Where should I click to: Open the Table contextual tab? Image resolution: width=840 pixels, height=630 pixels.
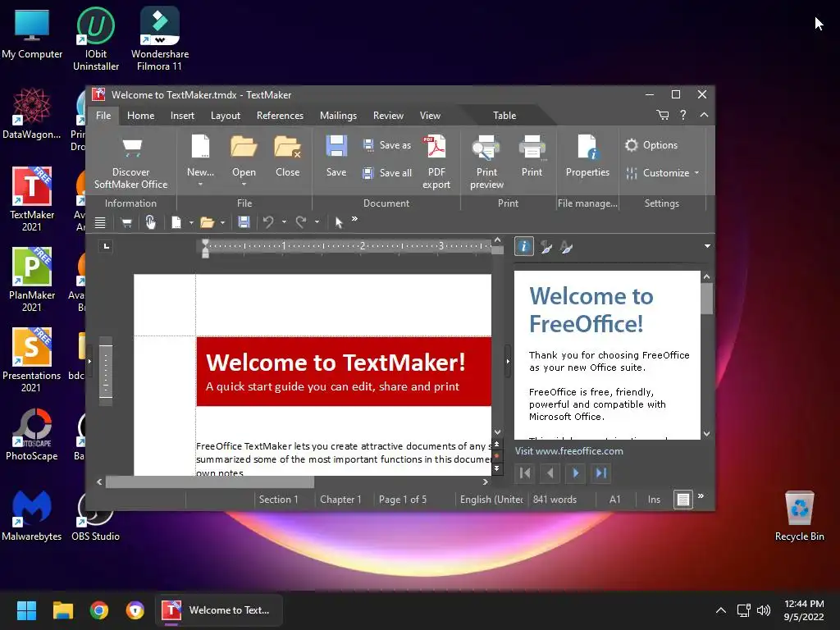(x=504, y=116)
